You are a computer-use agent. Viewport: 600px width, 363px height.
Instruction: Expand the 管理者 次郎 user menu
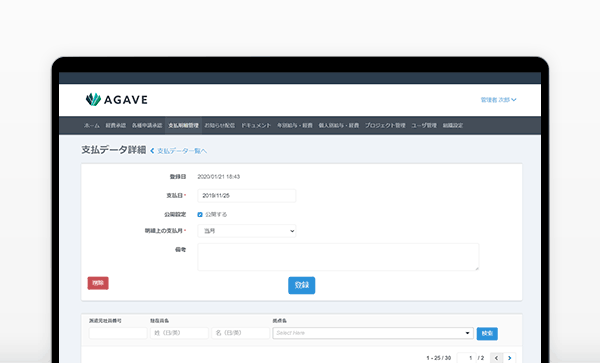pos(498,100)
